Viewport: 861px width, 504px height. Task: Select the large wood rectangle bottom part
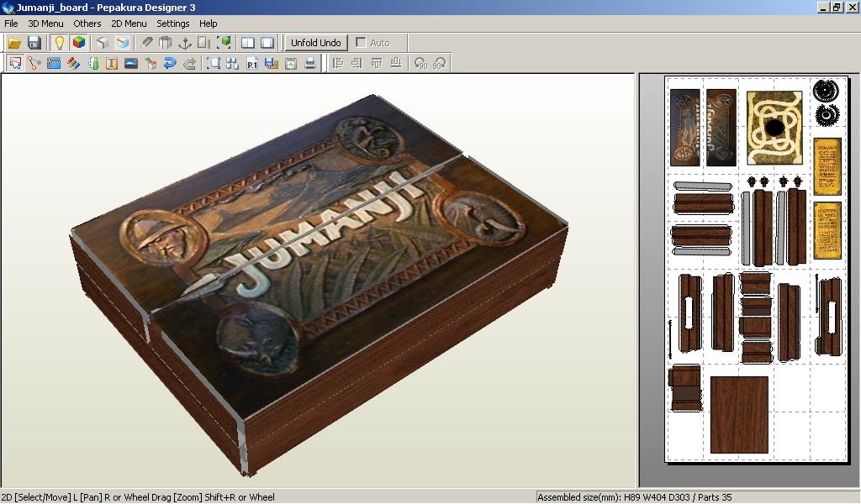[x=739, y=415]
